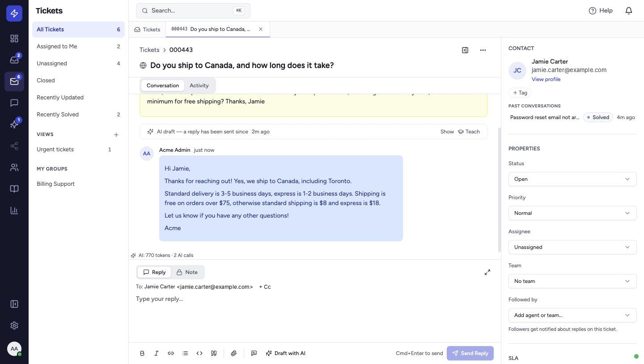Click the Send Reply button
Viewport: 644px width, 364px height.
coord(470,353)
